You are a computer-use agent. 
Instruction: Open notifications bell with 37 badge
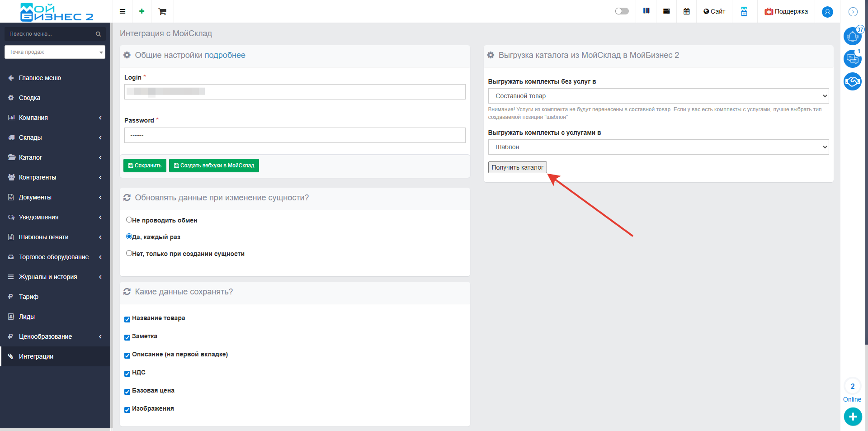[x=852, y=36]
